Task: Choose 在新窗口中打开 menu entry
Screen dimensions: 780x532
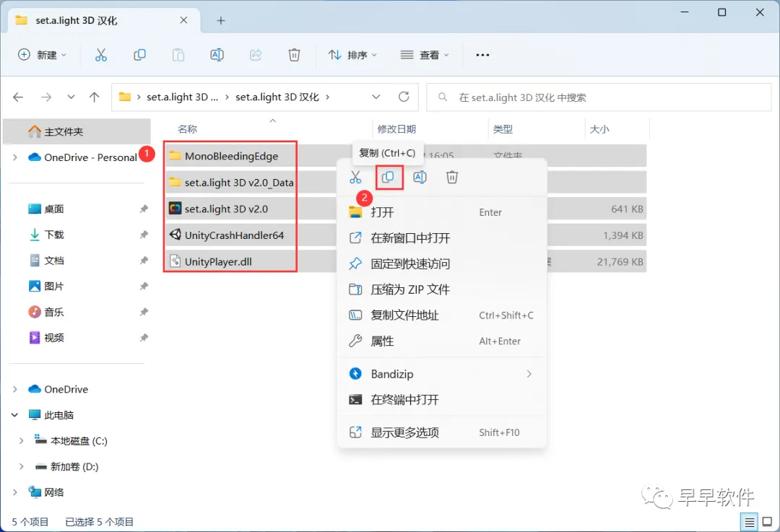Action: [x=442, y=238]
